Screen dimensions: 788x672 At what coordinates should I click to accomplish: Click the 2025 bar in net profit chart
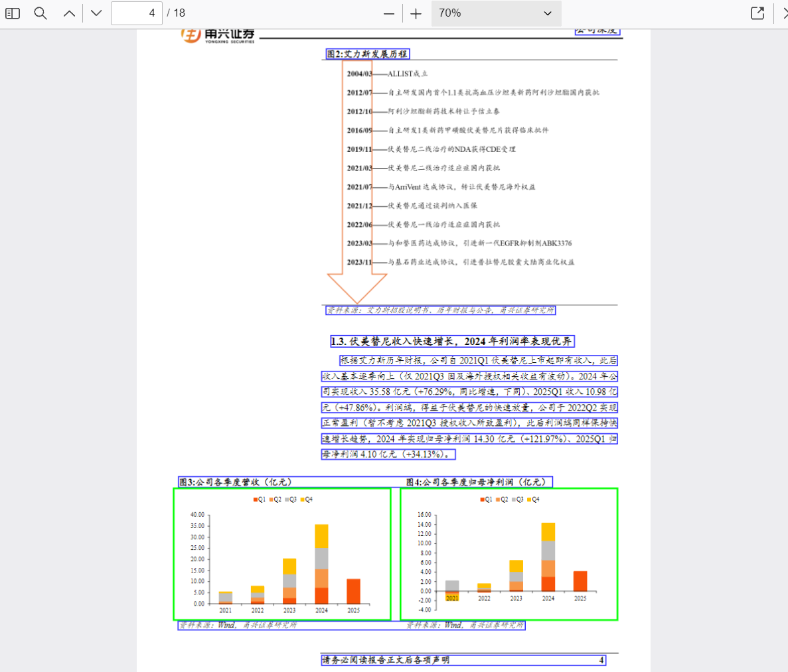[x=580, y=581]
